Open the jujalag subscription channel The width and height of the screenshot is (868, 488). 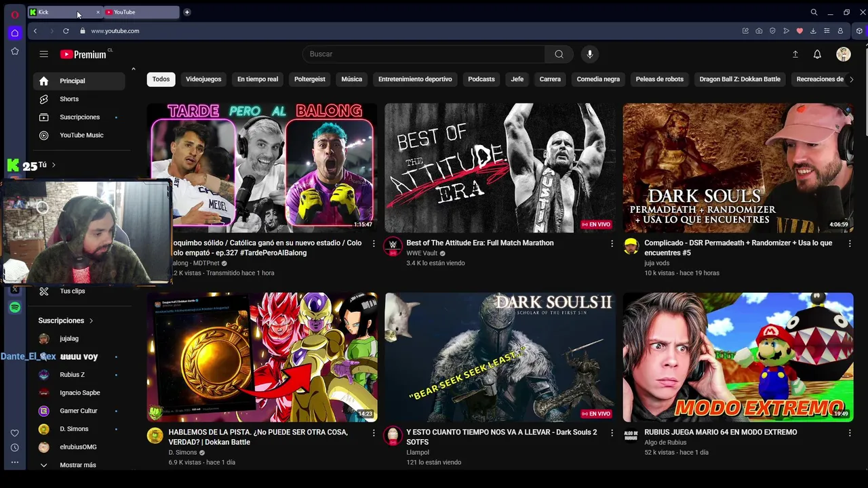click(79, 339)
